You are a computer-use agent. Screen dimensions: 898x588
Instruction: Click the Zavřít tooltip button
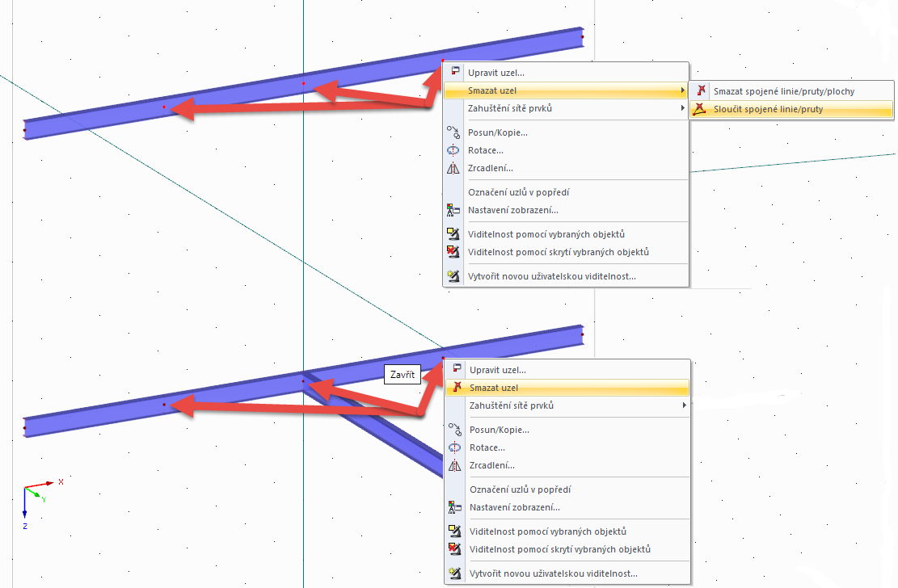[402, 375]
